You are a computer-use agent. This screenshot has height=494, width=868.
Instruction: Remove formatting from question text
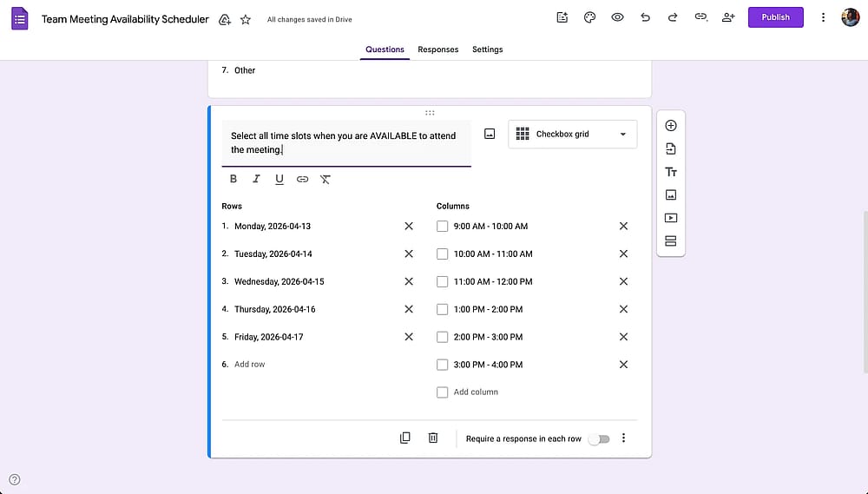coord(325,179)
